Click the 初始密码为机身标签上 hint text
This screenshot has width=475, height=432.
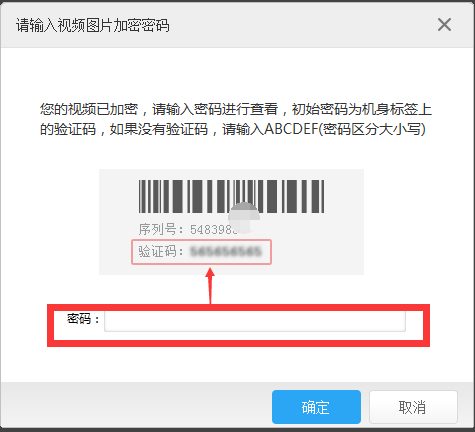pos(362,109)
